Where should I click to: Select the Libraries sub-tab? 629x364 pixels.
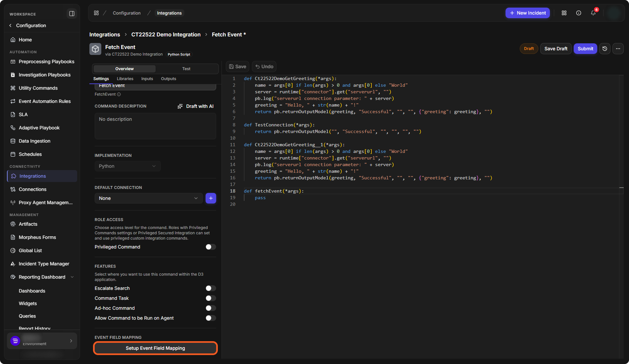(125, 79)
